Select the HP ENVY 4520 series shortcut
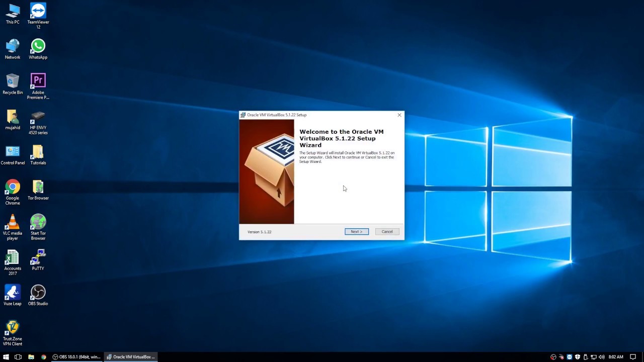This screenshot has height=362, width=644. pos(38,122)
